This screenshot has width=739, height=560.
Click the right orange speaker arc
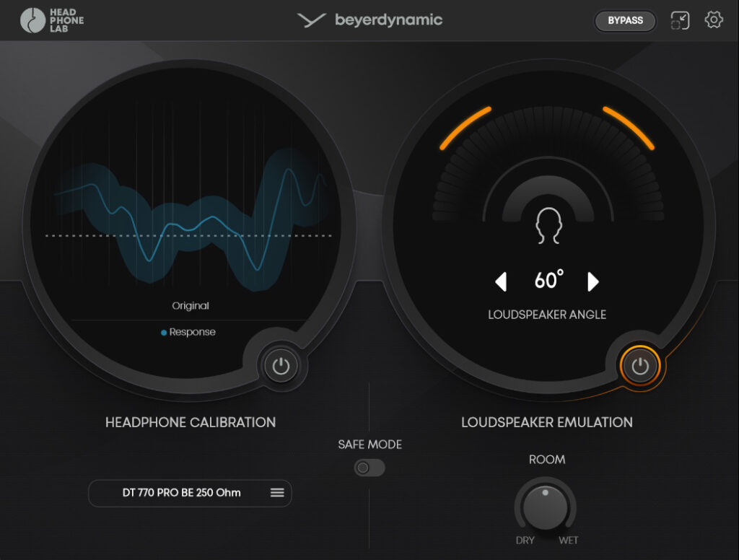tap(629, 128)
